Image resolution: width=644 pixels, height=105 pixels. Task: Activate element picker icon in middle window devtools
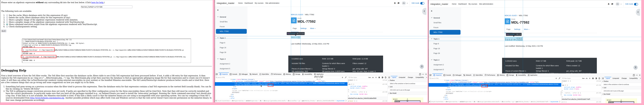click(x=217, y=74)
